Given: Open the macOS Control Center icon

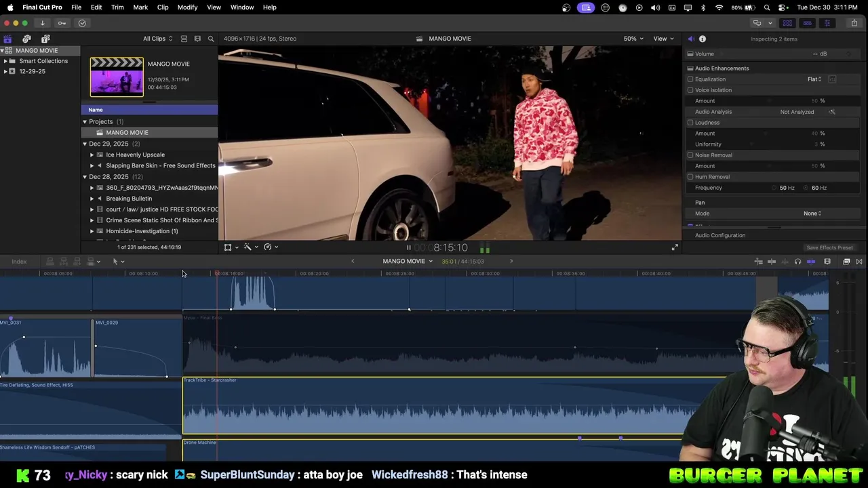Looking at the screenshot, I should click(782, 7).
